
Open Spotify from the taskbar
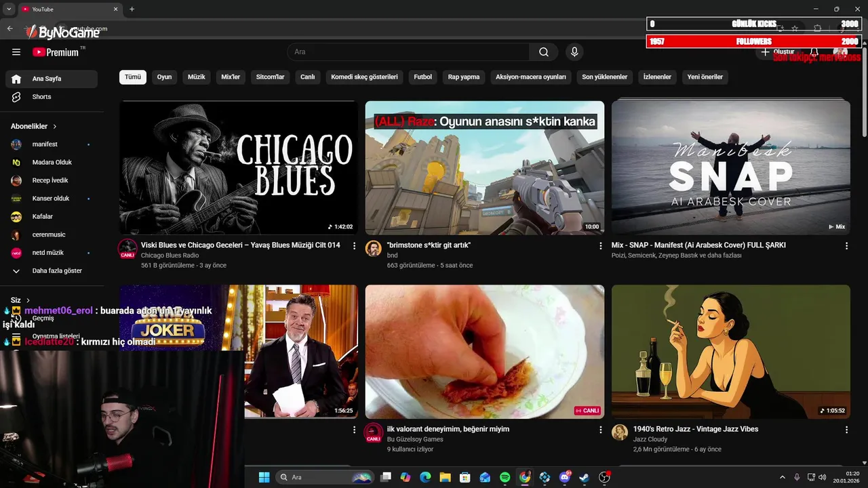tap(505, 477)
